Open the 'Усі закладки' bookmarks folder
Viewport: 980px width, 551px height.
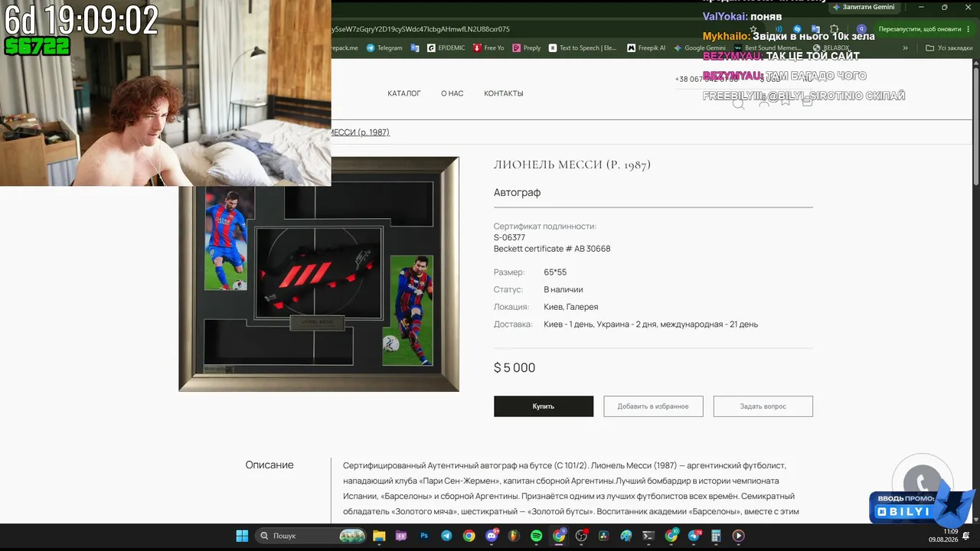(949, 47)
